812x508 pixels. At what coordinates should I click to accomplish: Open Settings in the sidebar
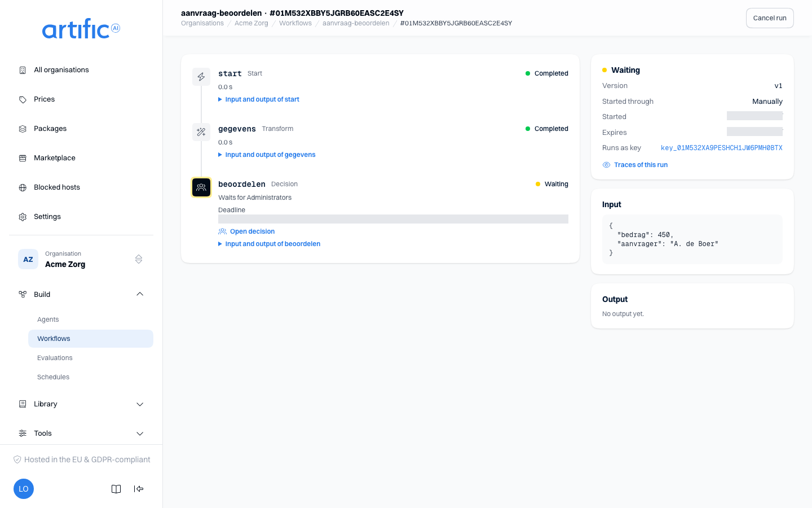click(81, 217)
